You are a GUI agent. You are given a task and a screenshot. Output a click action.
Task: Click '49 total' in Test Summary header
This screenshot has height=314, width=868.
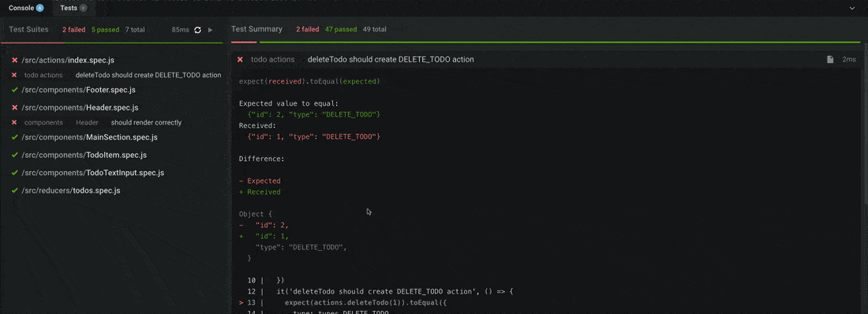(375, 29)
